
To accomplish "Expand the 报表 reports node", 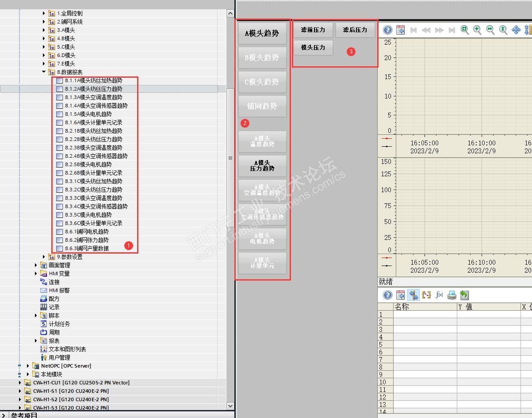I will pos(36,341).
